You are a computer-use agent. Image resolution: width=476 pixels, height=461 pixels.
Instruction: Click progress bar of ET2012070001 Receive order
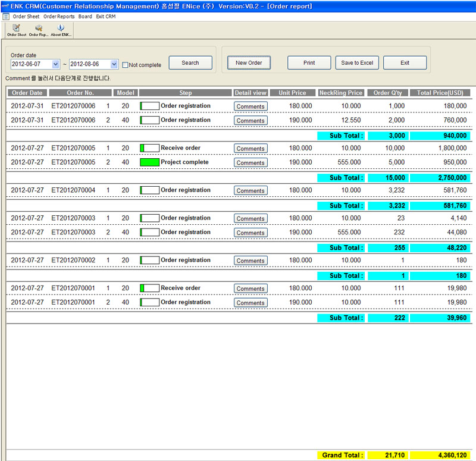point(150,288)
